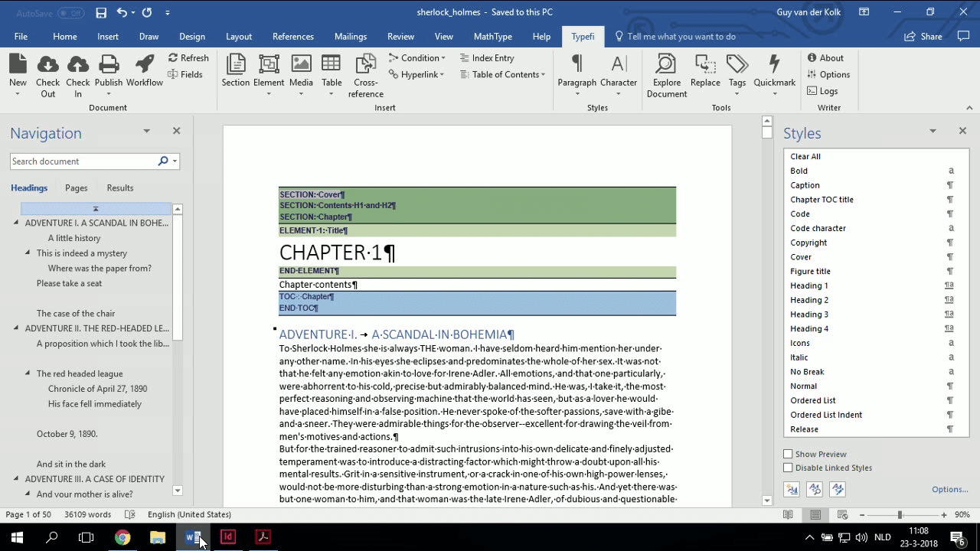Open the Adobe Acrobat taskbar icon
Screen dimensions: 980x551
click(x=263, y=537)
